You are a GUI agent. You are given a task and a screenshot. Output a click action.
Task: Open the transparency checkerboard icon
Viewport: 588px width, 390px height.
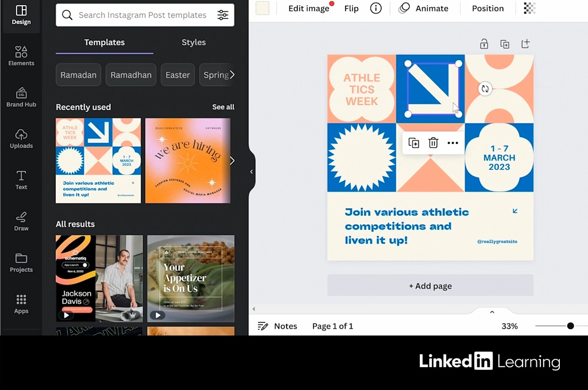[x=529, y=8]
